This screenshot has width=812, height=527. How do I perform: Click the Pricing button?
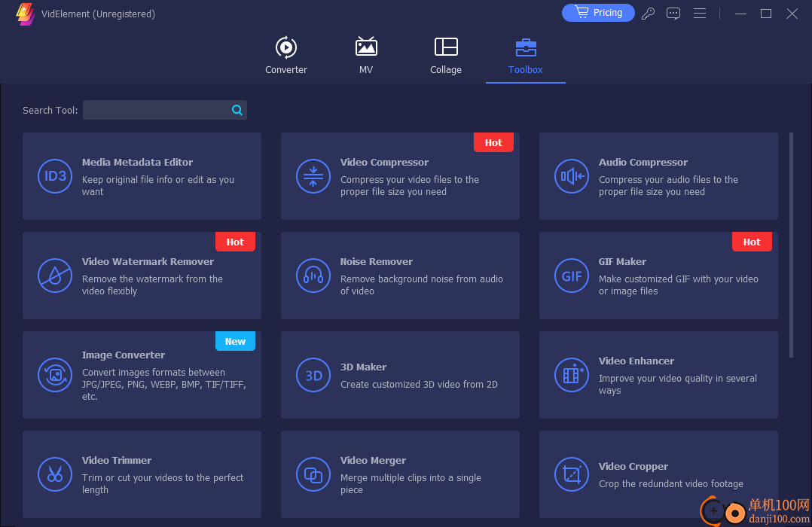[x=598, y=13]
